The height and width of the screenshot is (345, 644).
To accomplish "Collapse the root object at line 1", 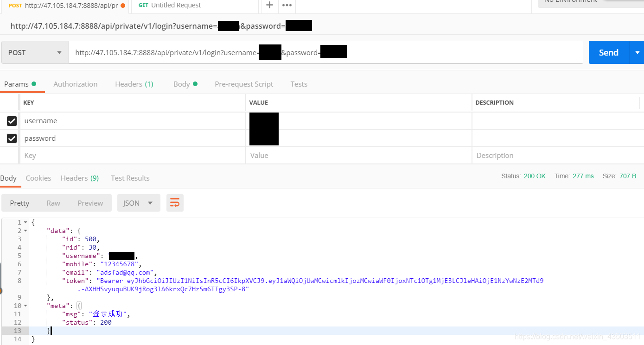I will [26, 222].
